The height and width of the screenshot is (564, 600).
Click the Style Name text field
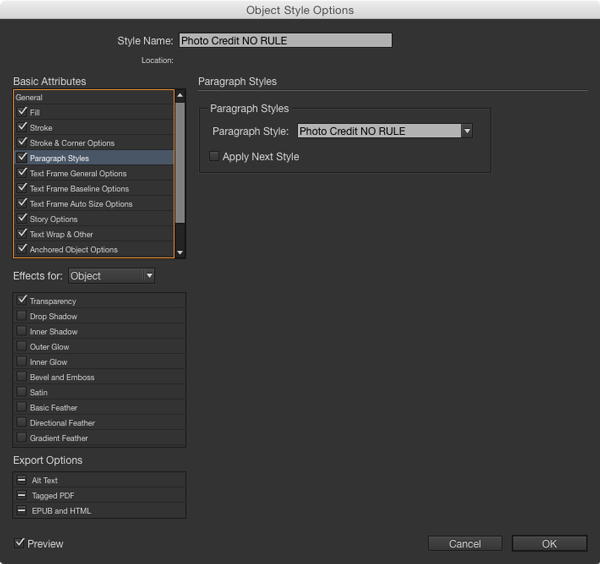[x=285, y=40]
